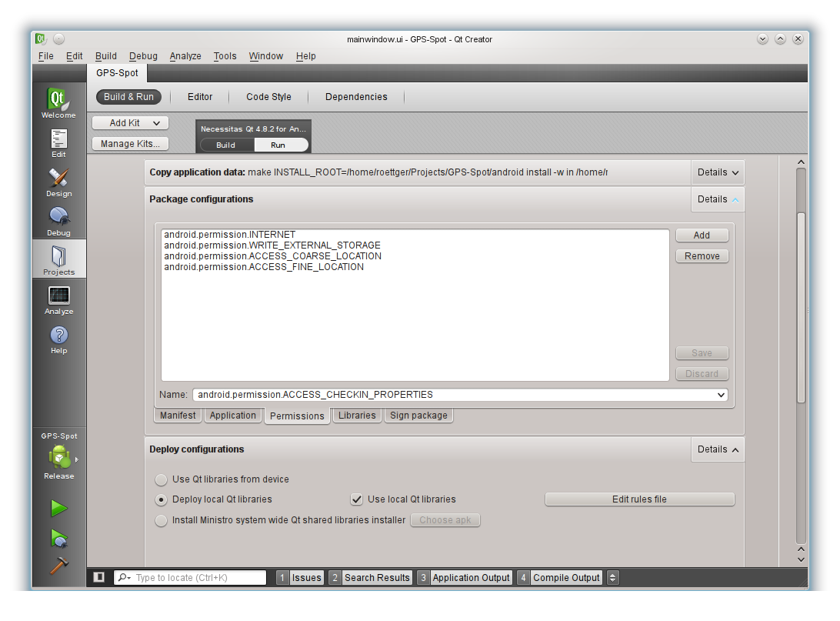The height and width of the screenshot is (621, 840).
Task: Open Design mode in sidebar
Action: click(x=58, y=182)
